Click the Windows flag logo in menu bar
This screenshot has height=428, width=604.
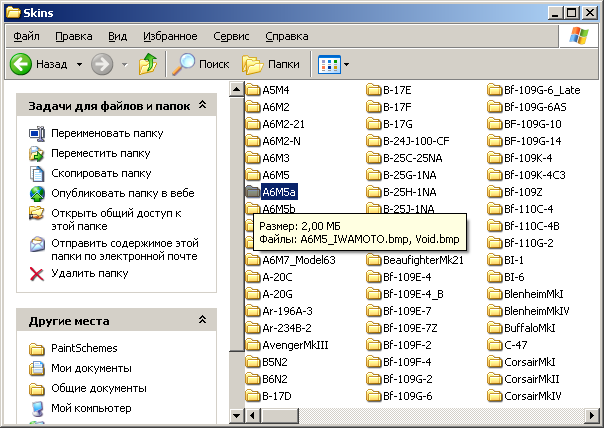pos(579,36)
